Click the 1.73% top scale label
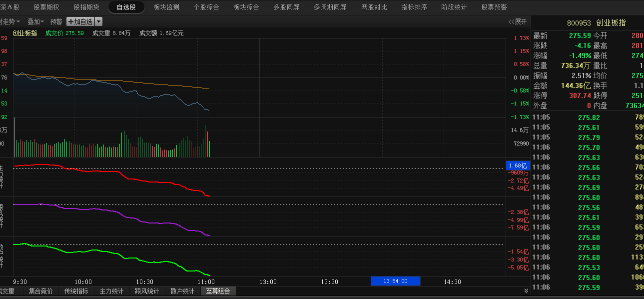644x299 pixels. click(521, 38)
